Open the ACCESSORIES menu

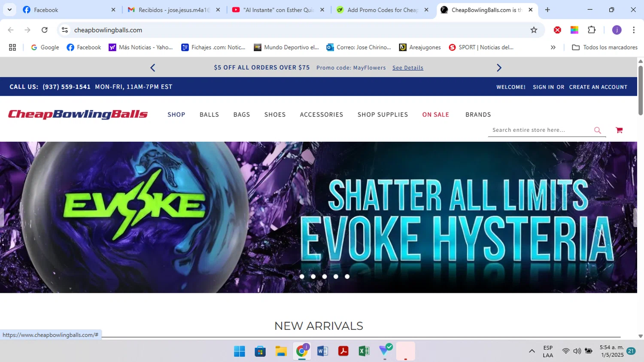(x=322, y=115)
